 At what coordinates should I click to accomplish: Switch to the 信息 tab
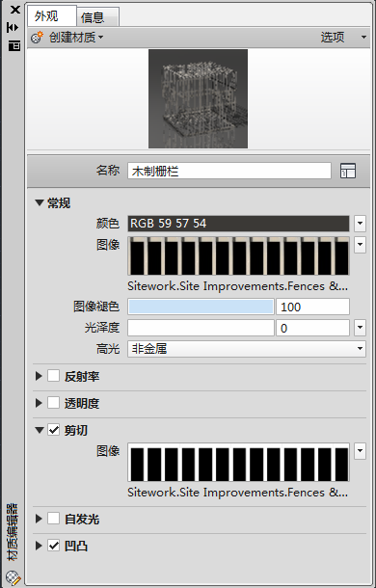point(98,17)
